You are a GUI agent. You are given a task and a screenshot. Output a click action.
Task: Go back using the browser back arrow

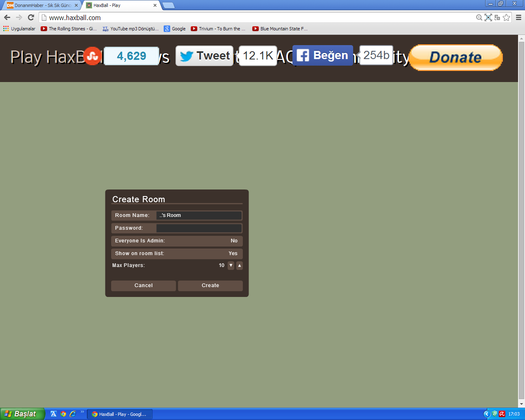pyautogui.click(x=7, y=17)
